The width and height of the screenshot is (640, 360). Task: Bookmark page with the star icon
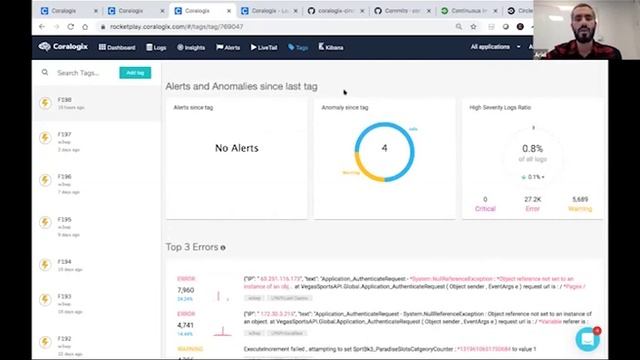click(x=473, y=27)
